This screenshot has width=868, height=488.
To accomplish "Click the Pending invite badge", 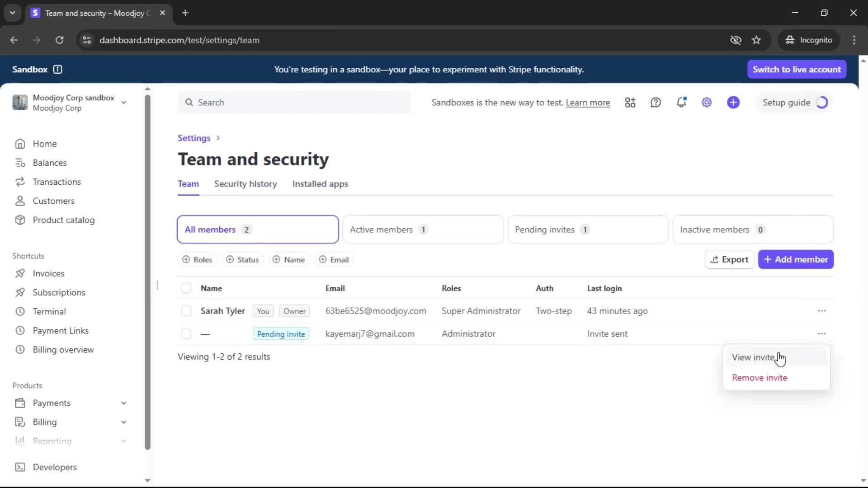I will [x=281, y=334].
